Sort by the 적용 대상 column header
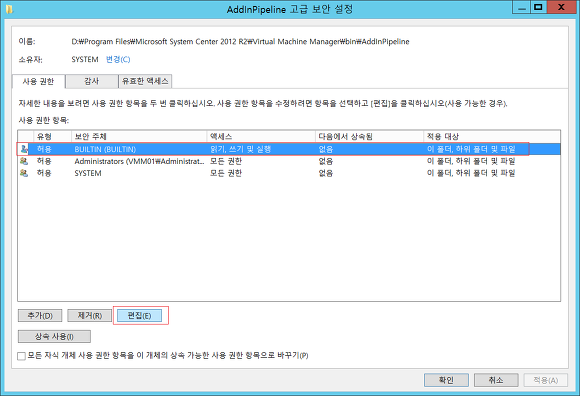This screenshot has height=396, width=580. tap(492, 136)
